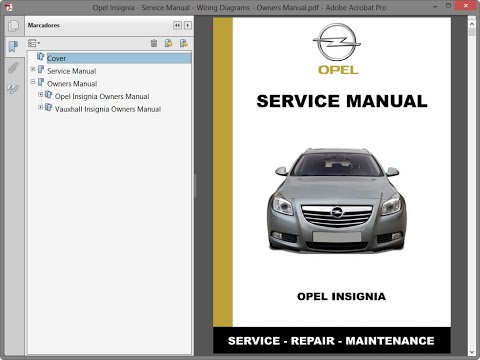Click the Opel Insignia Owners Manual bookmark icon
Viewport: 480px width, 360px height.
(48, 95)
